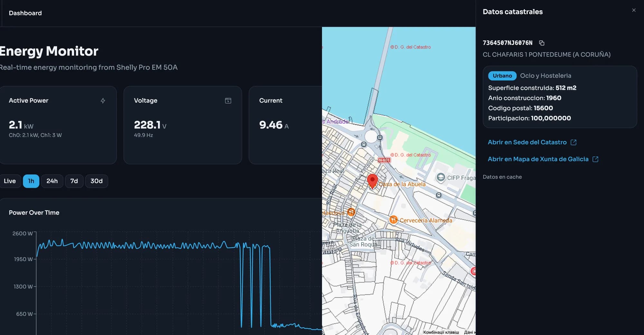
Task: Select the Live time range
Action: [x=10, y=181]
